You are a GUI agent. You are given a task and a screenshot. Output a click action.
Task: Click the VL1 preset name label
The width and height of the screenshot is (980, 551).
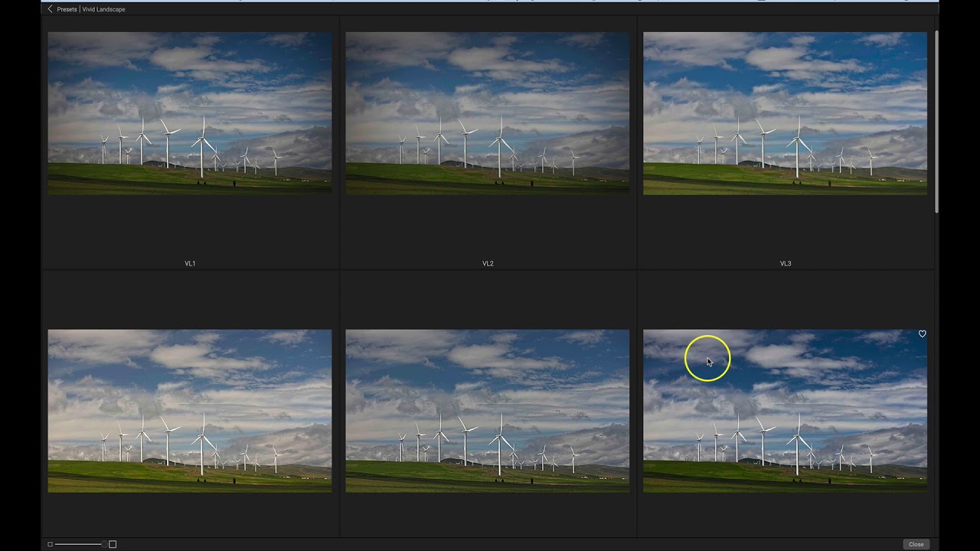(190, 263)
